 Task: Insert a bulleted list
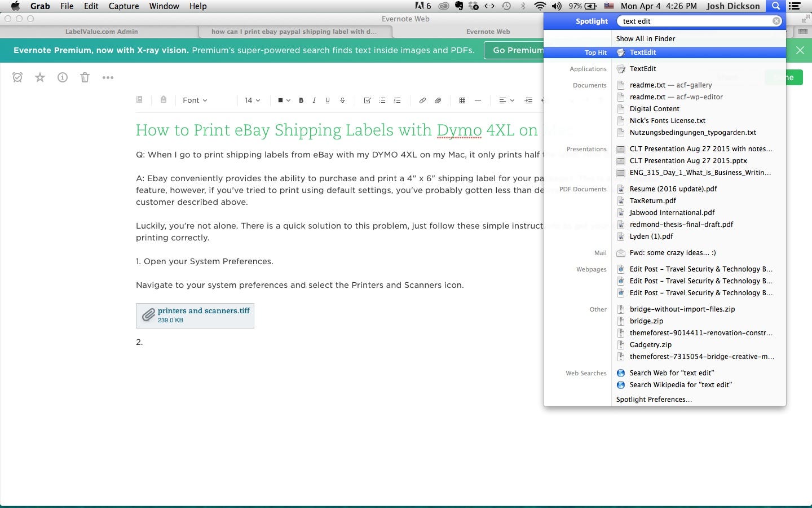[x=382, y=100]
